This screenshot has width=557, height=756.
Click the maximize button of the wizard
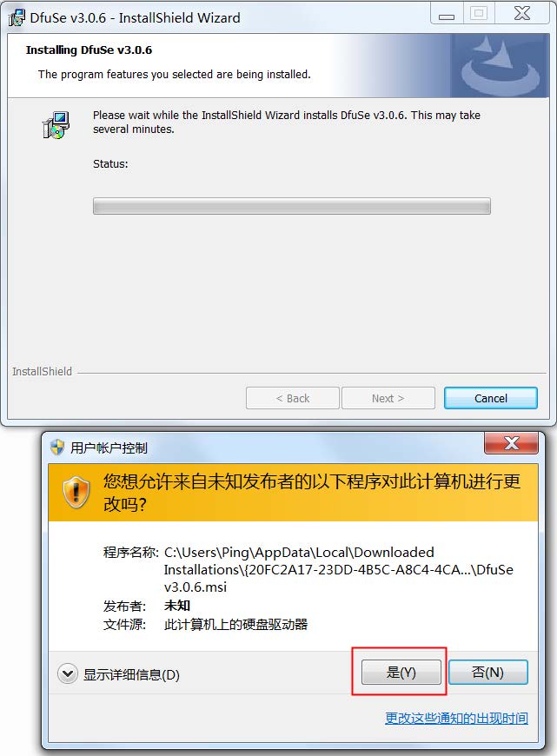(x=479, y=14)
